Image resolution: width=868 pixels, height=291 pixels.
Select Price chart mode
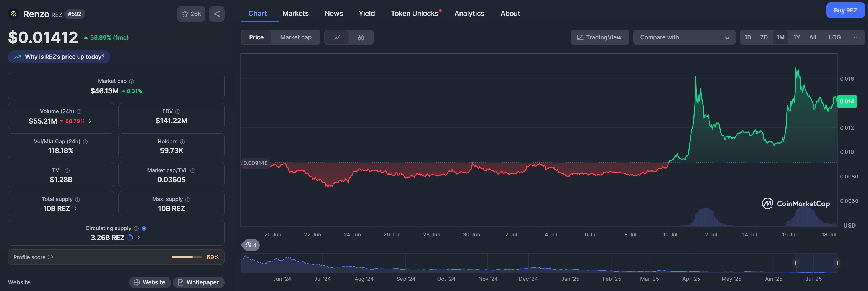[x=256, y=37]
